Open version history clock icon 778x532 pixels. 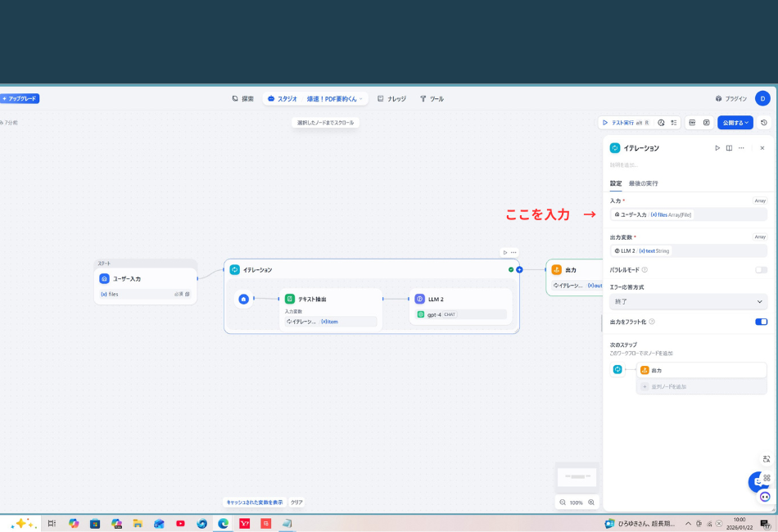coord(764,123)
